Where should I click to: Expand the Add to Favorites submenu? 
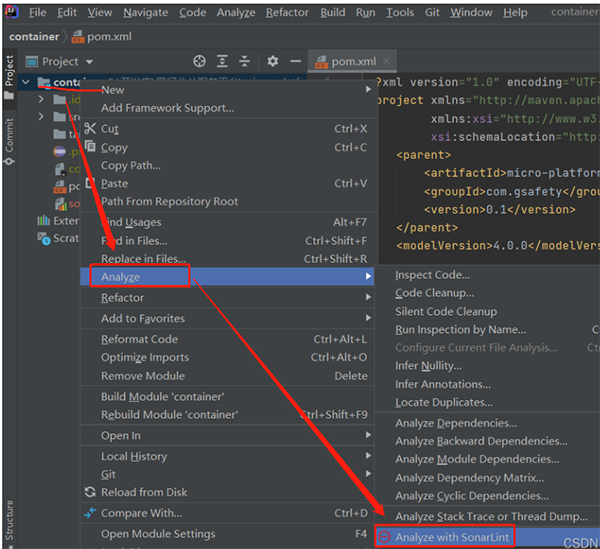228,318
